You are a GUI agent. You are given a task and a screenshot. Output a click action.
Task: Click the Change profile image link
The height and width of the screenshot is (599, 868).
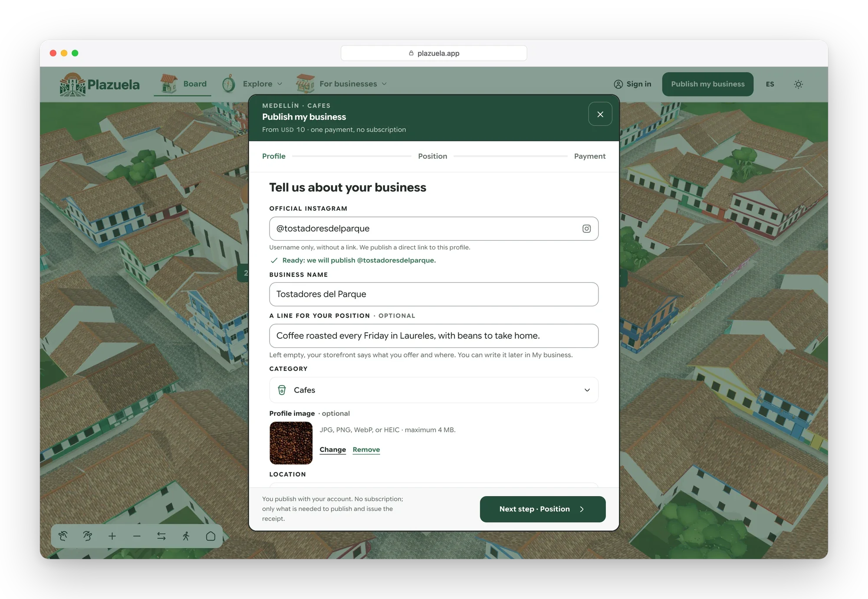(x=332, y=449)
